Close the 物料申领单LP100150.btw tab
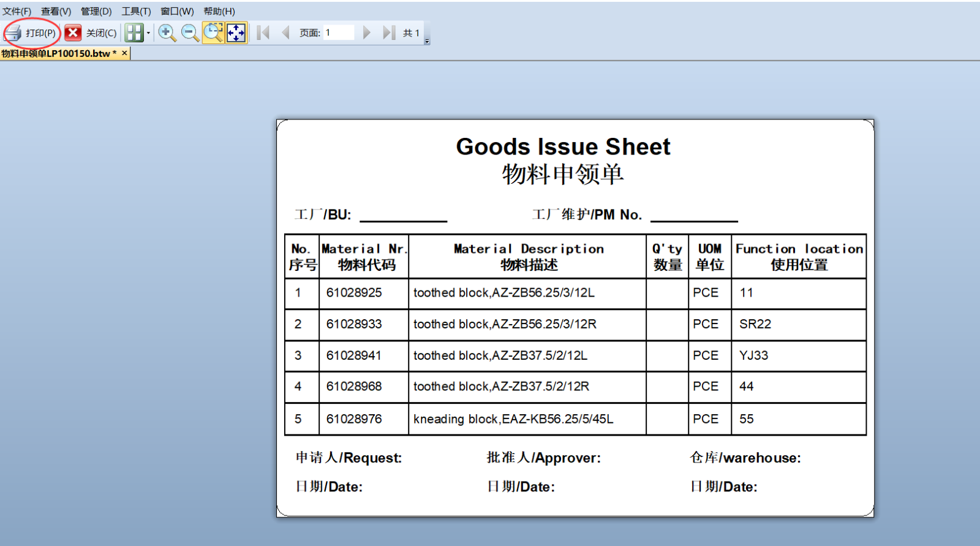The height and width of the screenshot is (546, 980). (124, 53)
